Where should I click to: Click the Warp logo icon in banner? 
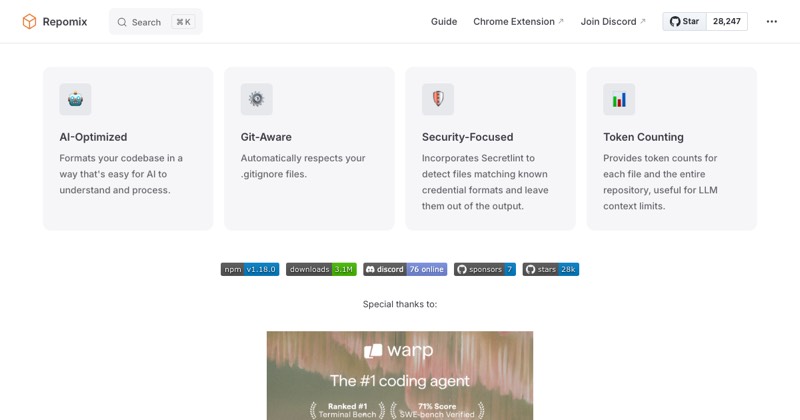point(373,351)
